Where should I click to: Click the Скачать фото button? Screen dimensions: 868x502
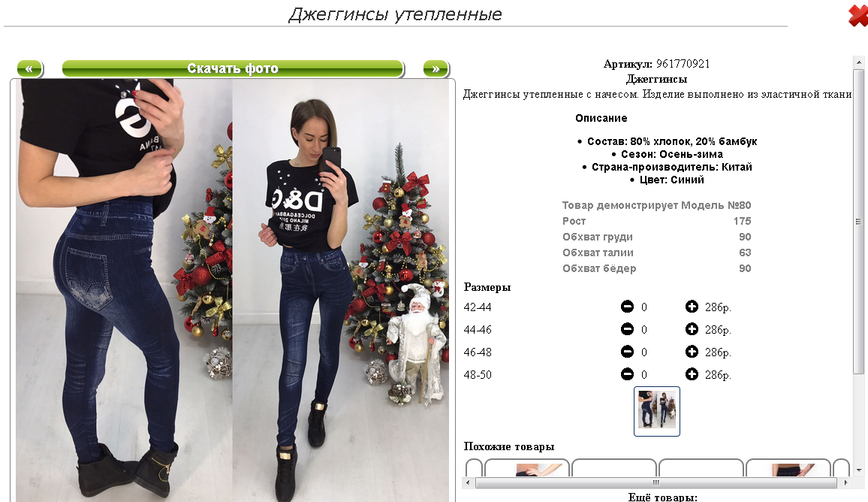pos(233,68)
